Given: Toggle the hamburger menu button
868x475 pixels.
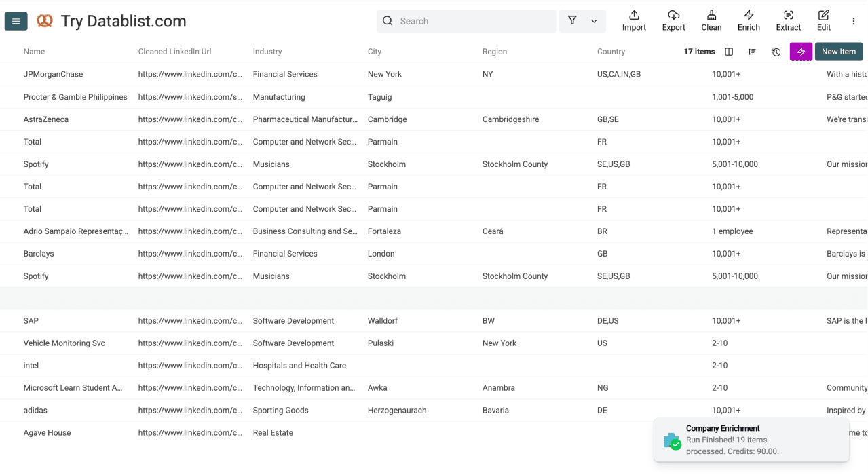Looking at the screenshot, I should 16,21.
